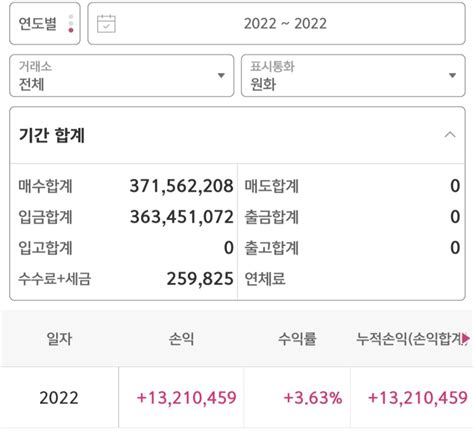474x442 pixels.
Task: Click the 수익률 column header
Action: tap(297, 339)
